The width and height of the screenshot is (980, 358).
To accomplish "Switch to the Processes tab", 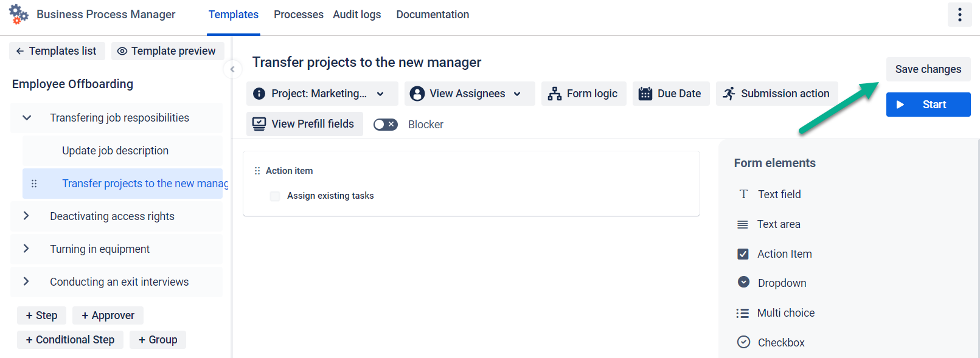I will [x=298, y=15].
